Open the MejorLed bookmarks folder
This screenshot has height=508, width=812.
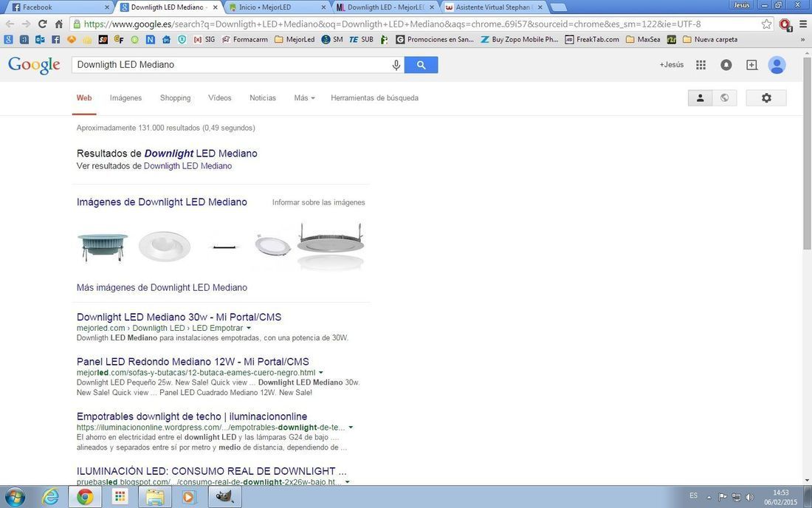click(294, 39)
